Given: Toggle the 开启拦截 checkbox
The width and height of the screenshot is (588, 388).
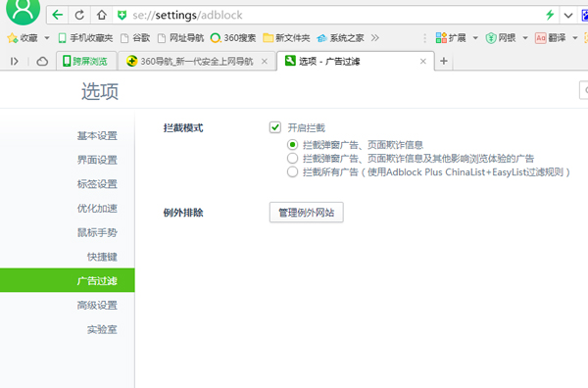Looking at the screenshot, I should pos(274,127).
